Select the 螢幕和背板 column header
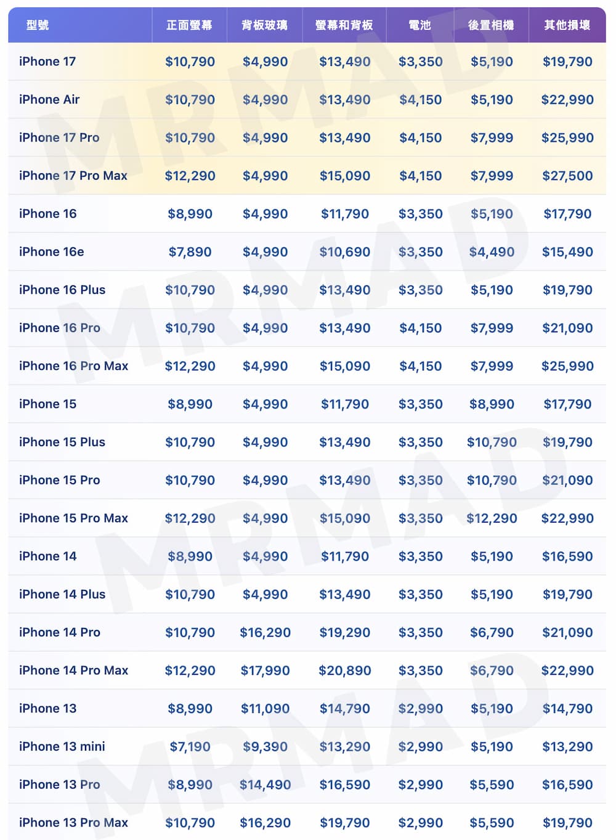 point(344,25)
